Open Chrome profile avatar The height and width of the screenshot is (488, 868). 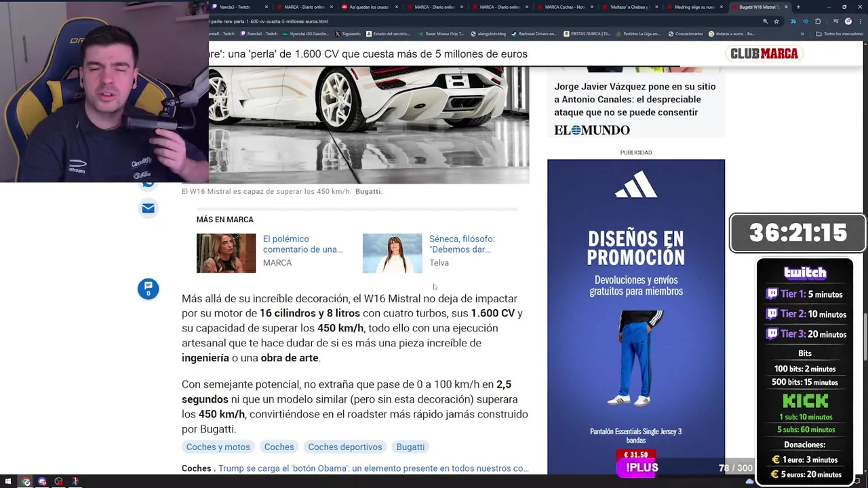(848, 21)
